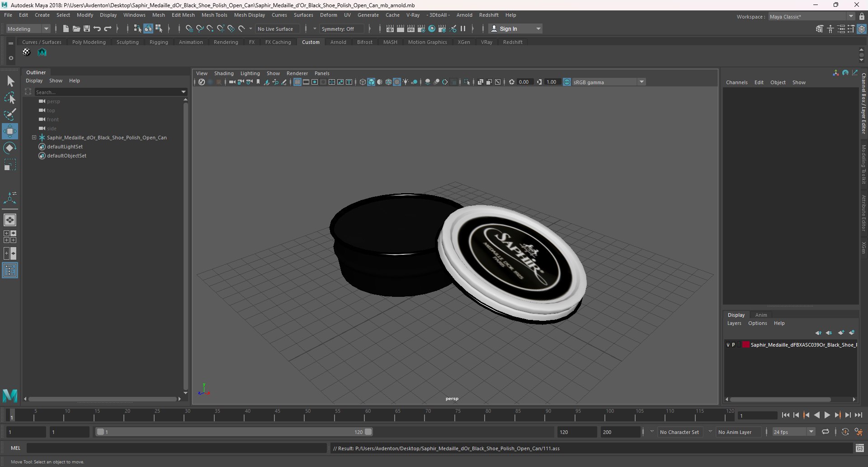Viewport: 868px width, 467px height.
Task: Click the Snap to curves icon
Action: point(200,29)
